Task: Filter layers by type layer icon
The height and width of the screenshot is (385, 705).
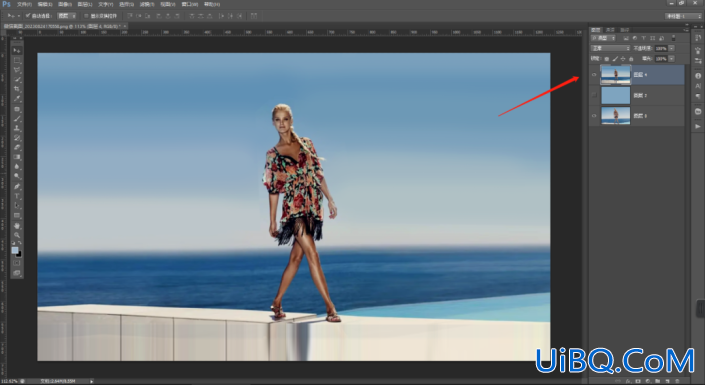Action: [643, 38]
